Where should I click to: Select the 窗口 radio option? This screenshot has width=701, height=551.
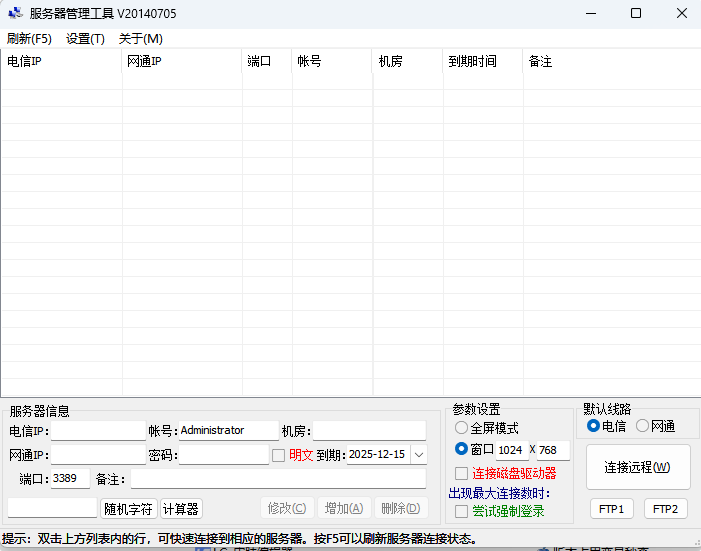point(462,449)
